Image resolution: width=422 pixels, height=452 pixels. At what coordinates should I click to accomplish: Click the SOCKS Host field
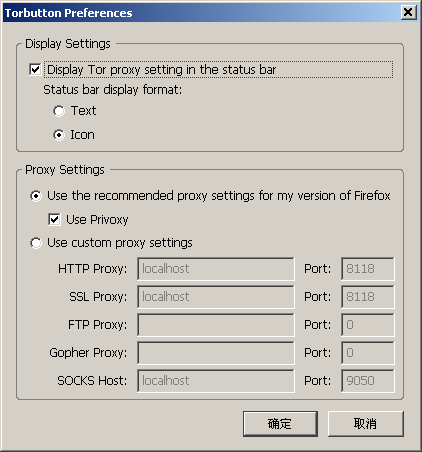coord(216,381)
